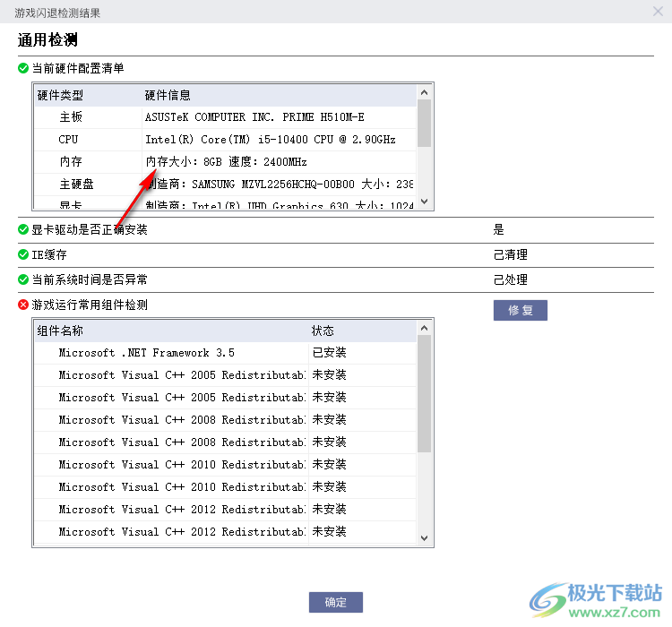Click the 游戏闪退检测结果 window title
672x627 pixels.
[x=57, y=13]
